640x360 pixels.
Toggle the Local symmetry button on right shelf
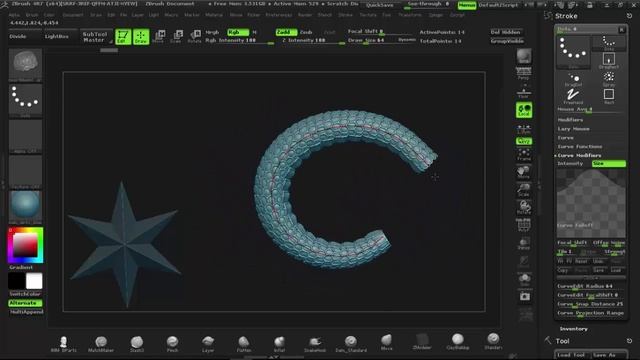[x=524, y=110]
